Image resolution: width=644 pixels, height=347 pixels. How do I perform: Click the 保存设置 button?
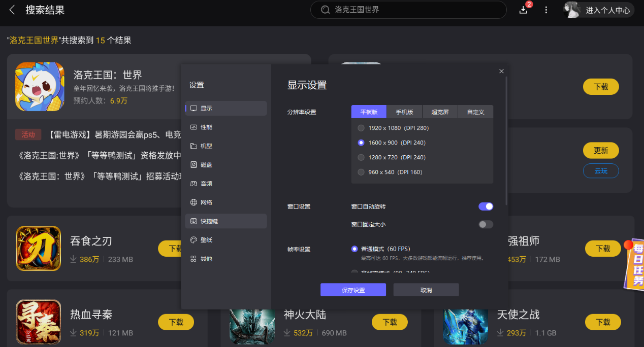tap(353, 289)
